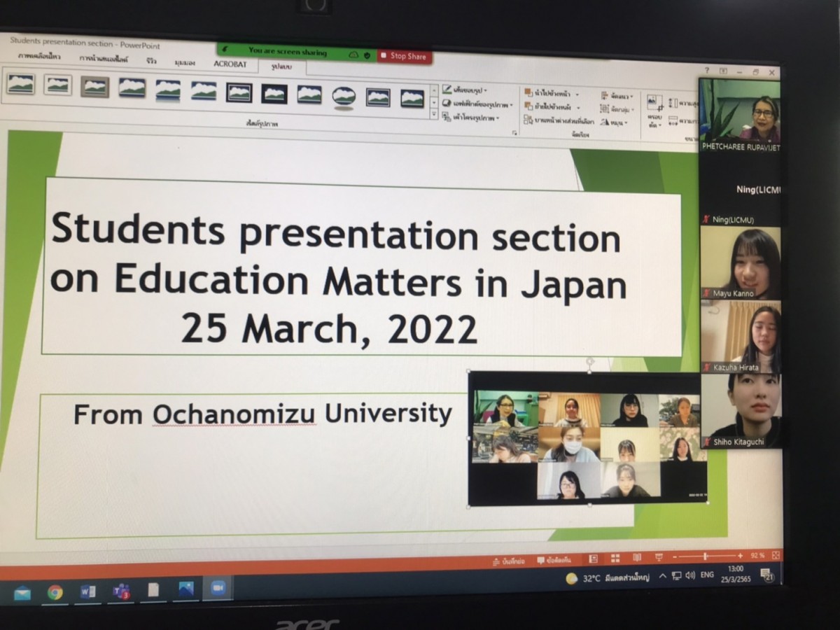Click the PowerPoint Help question mark icon

pos(706,71)
